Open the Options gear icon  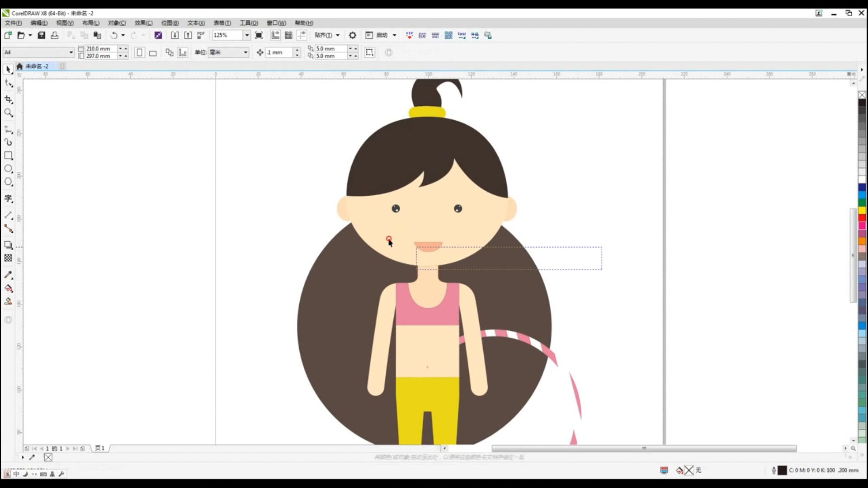point(353,35)
